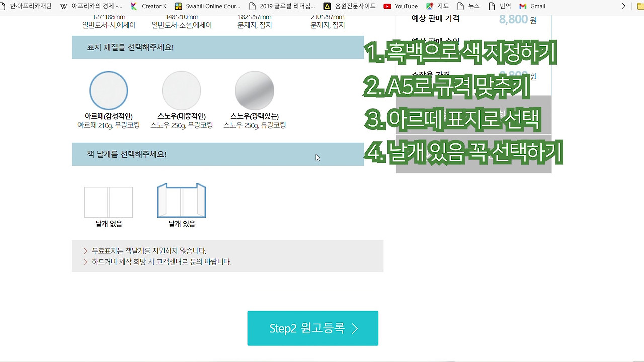Image resolution: width=644 pixels, height=362 pixels.
Task: Select the 스노우(광택있는) glossy cover material
Action: point(255,100)
